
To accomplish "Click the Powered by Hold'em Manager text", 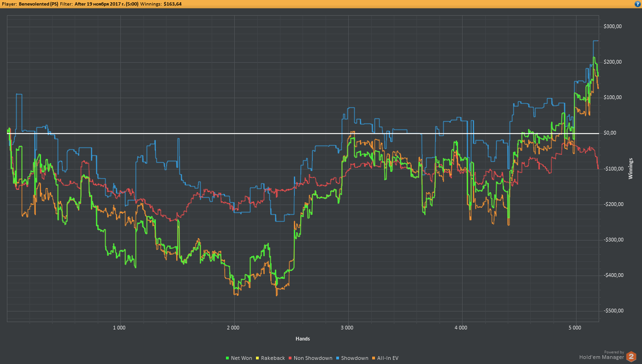I will (x=601, y=355).
